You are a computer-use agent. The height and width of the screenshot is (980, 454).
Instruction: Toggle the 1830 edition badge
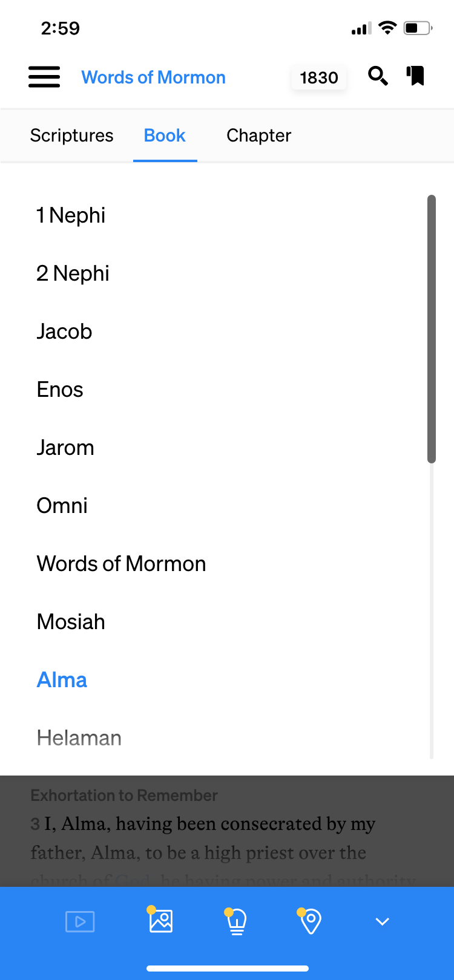(x=318, y=77)
